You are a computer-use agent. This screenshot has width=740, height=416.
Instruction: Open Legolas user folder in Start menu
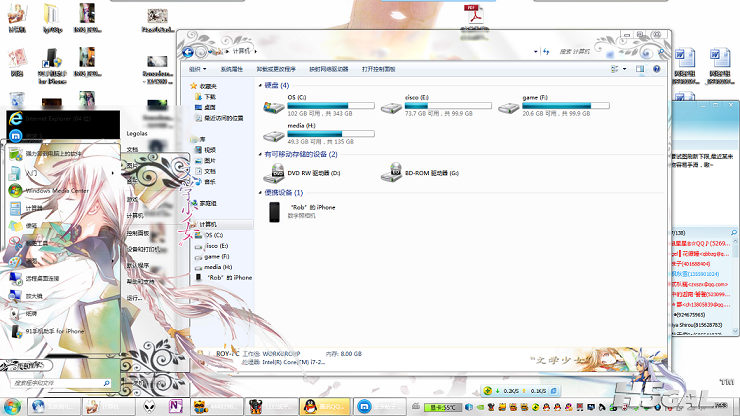click(137, 134)
